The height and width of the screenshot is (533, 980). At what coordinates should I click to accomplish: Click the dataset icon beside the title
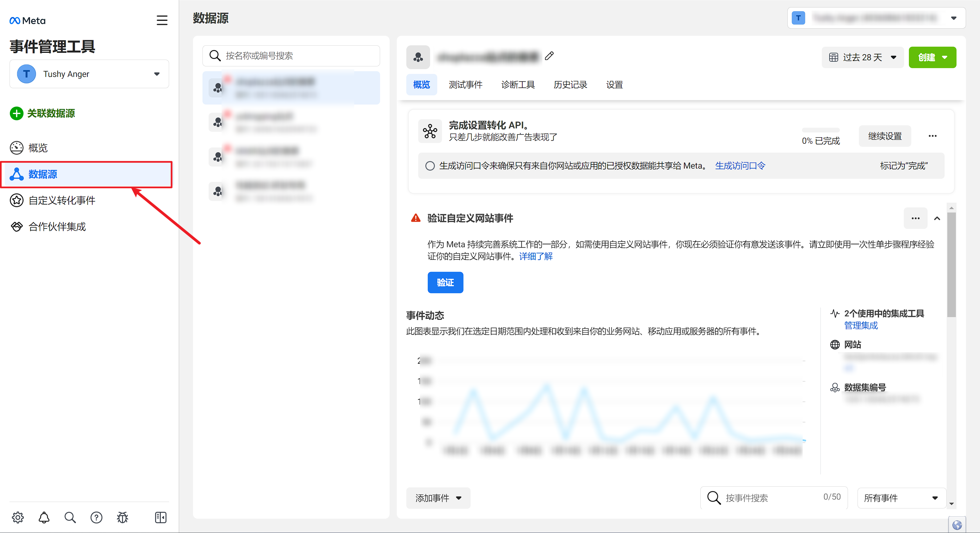[x=418, y=57]
